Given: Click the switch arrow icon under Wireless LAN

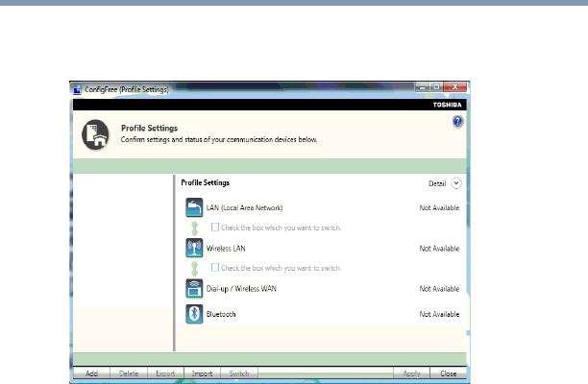Looking at the screenshot, I should point(194,269).
